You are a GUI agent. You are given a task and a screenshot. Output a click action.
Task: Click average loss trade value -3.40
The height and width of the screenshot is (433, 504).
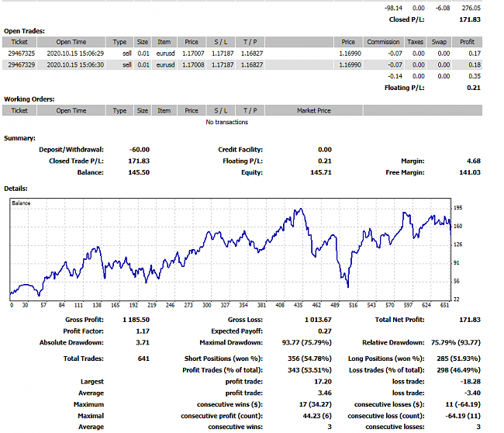pos(472,393)
